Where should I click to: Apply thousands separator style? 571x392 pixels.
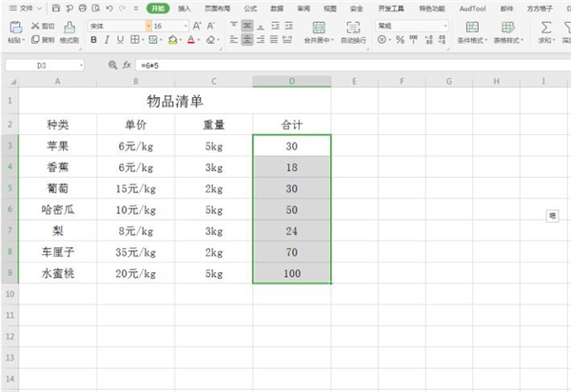point(413,40)
